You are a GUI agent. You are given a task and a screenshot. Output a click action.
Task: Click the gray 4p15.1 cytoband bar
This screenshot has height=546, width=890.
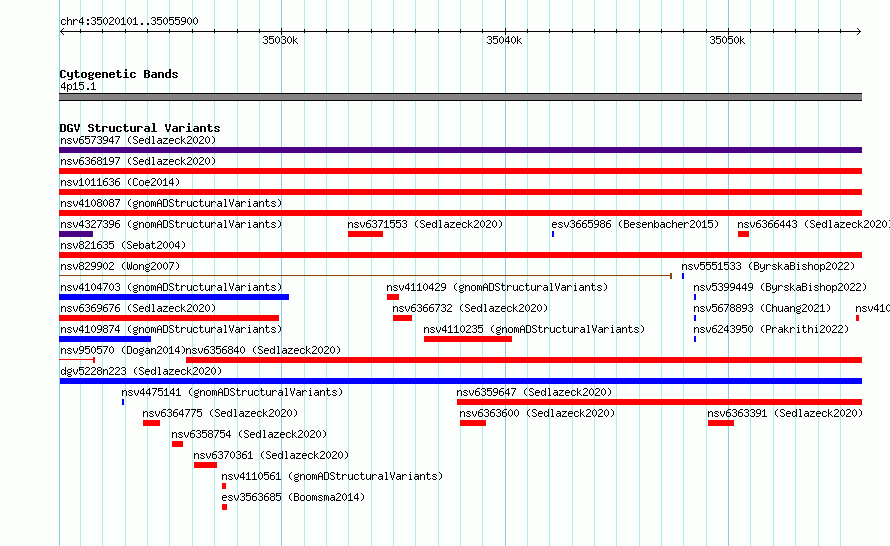pyautogui.click(x=460, y=97)
